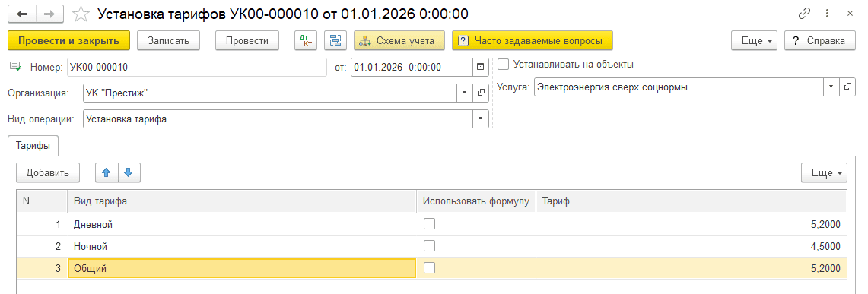Move the row down with blue arrow

click(x=129, y=172)
